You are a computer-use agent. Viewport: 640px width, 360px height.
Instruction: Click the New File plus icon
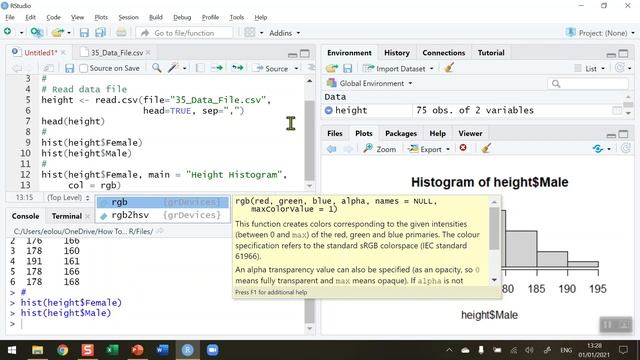[8, 32]
